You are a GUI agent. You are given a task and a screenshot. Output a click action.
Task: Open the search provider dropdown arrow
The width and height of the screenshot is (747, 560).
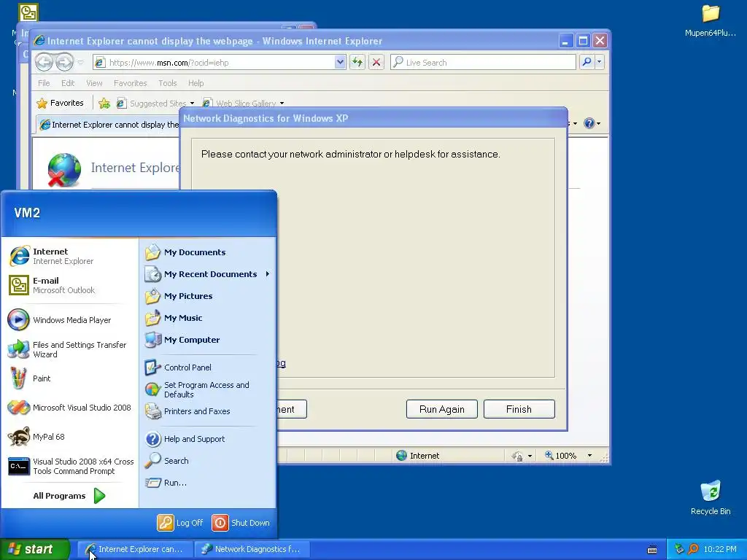click(x=600, y=62)
